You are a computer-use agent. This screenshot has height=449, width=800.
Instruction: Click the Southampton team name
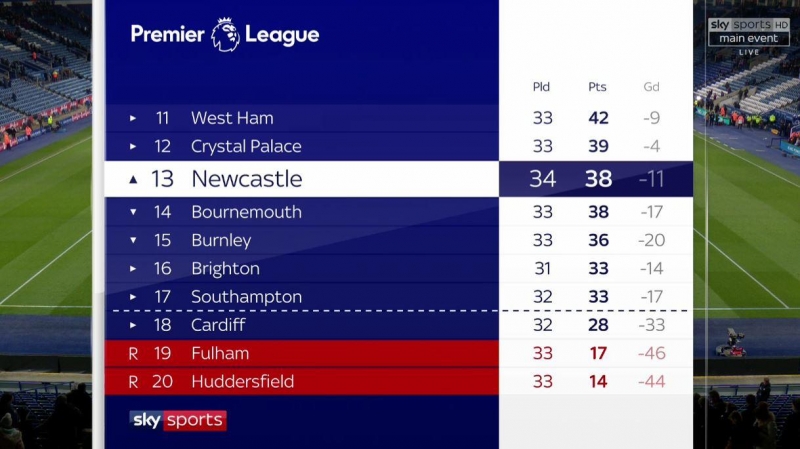[x=246, y=297]
